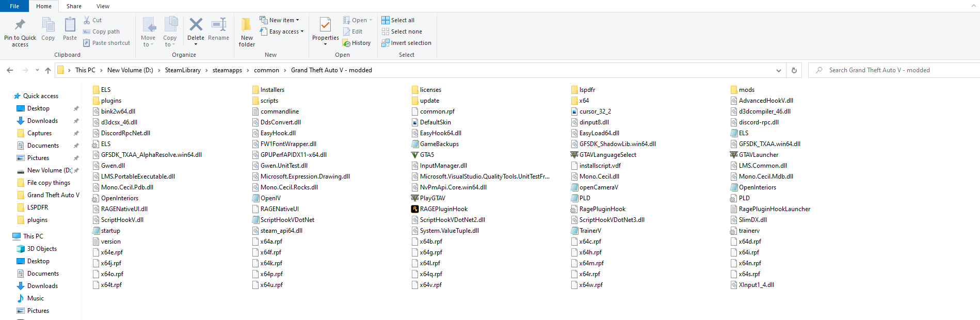The image size is (980, 320).
Task: Select the RagePluginHookLauncher file
Action: (x=770, y=209)
